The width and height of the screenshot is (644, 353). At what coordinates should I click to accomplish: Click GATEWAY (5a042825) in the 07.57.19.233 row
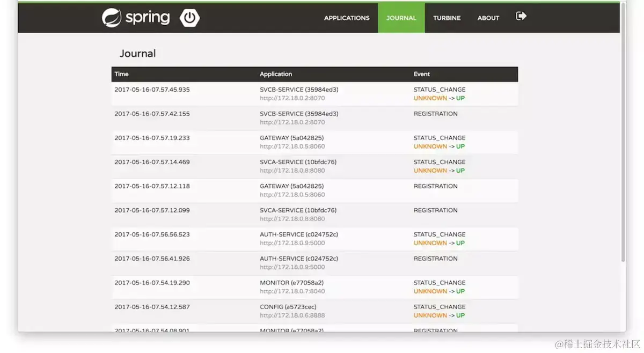point(292,138)
